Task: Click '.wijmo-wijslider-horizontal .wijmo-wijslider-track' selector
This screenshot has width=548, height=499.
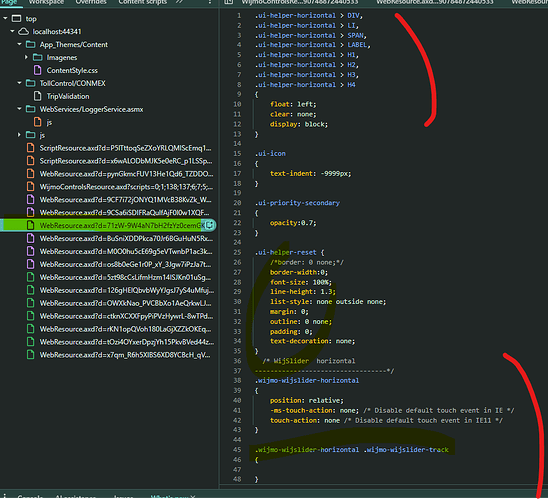Action: (x=352, y=450)
